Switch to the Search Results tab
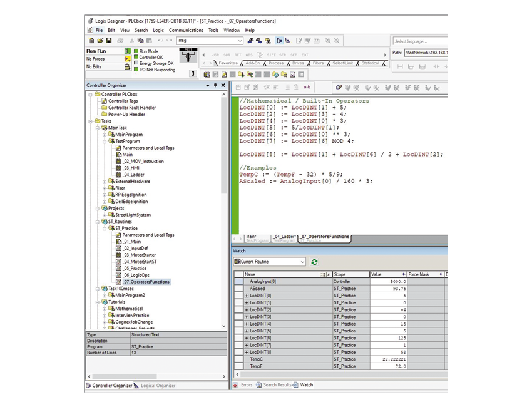Screen dimensions: 532x407 [x=274, y=385]
